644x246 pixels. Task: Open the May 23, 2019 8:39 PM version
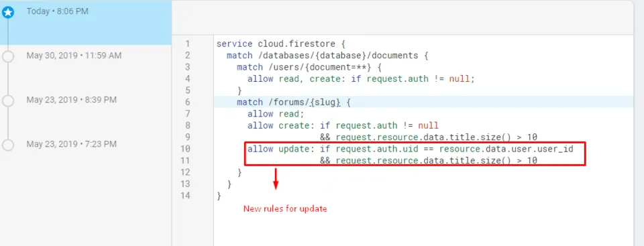tap(72, 100)
